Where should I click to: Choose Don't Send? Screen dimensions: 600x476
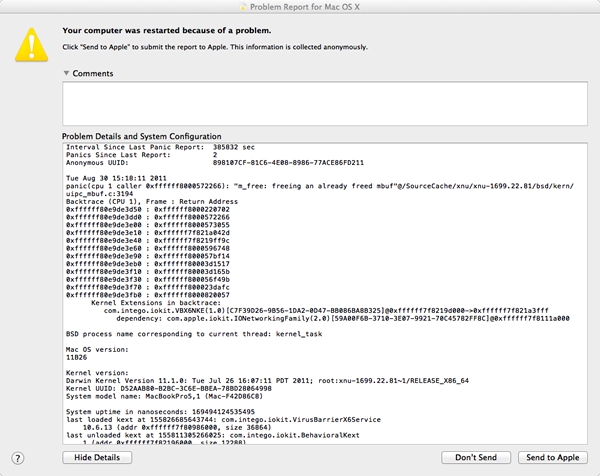click(476, 458)
